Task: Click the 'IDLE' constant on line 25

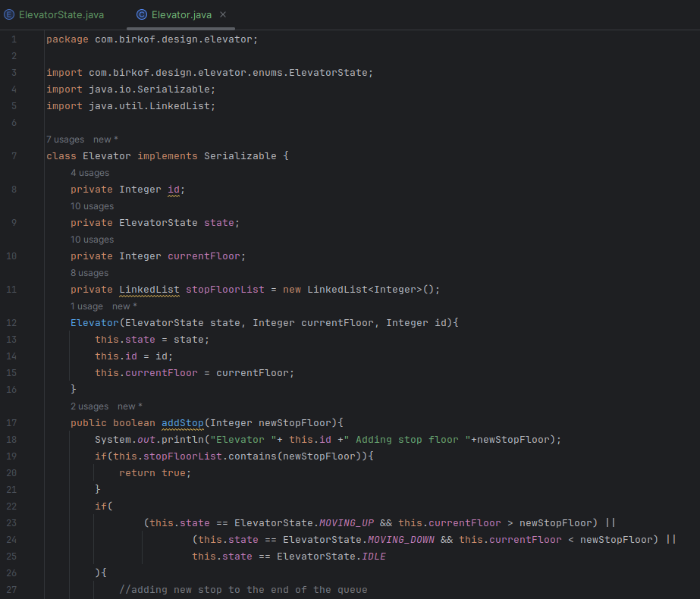Action: coord(374,556)
